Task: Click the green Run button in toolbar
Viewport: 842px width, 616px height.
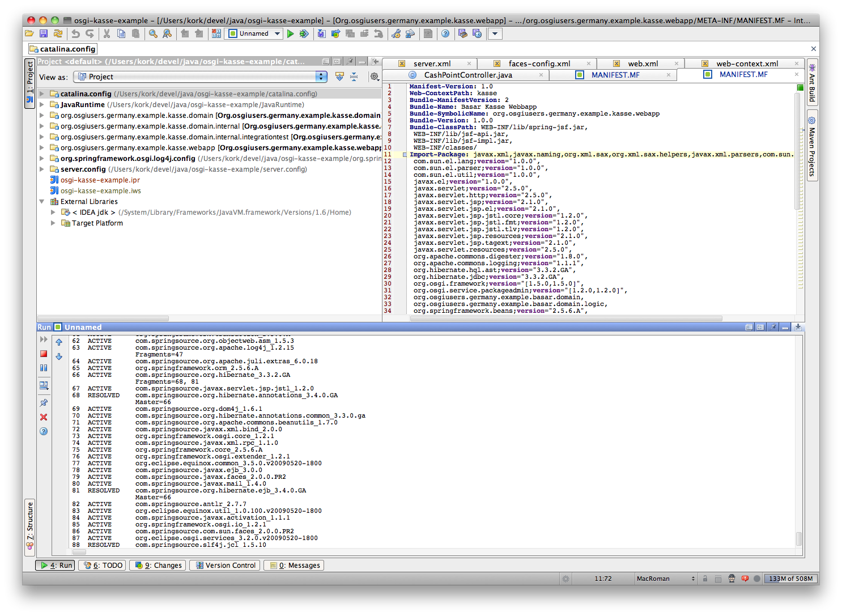Action: click(x=290, y=34)
